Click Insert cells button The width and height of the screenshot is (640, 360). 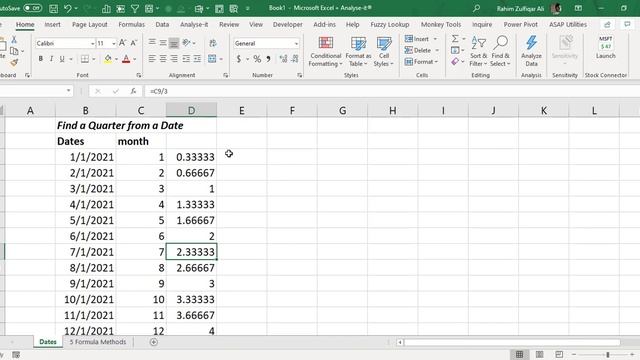[420, 39]
